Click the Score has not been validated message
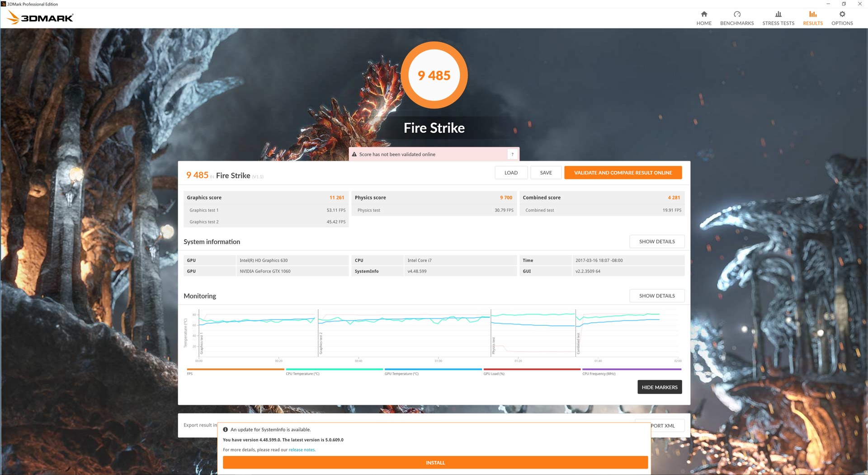The image size is (868, 475). point(397,155)
